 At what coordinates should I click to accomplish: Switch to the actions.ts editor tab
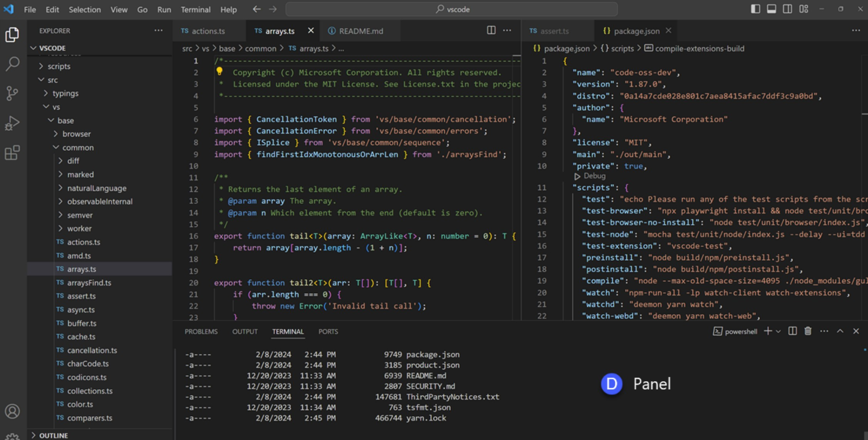tap(209, 31)
